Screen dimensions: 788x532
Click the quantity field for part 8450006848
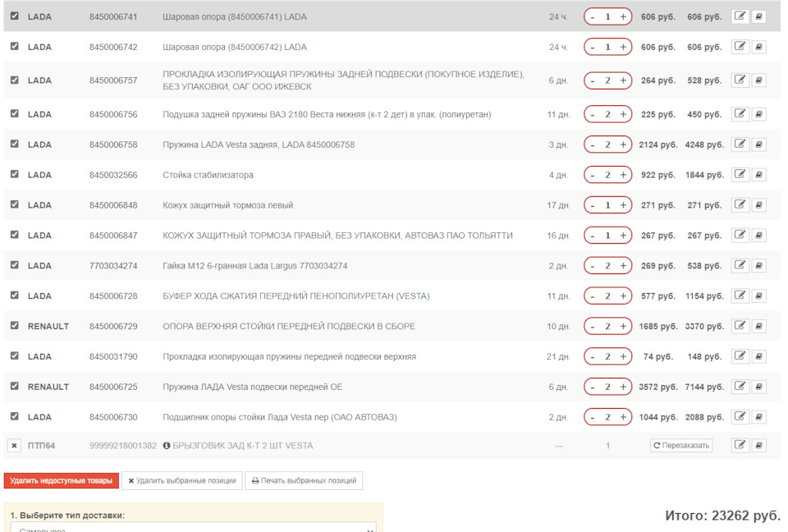click(x=607, y=205)
